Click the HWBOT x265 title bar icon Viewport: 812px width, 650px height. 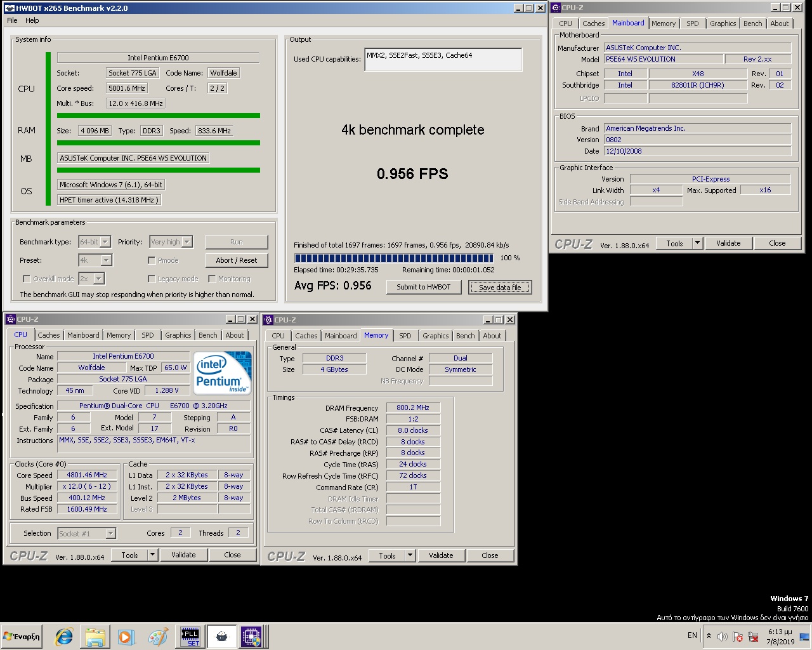pyautogui.click(x=10, y=8)
